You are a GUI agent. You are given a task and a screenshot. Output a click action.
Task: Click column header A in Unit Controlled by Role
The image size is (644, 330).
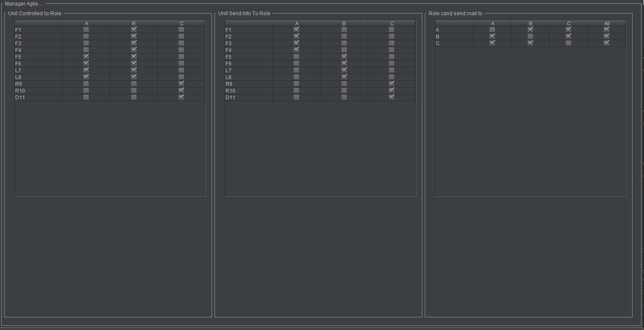[x=86, y=23]
